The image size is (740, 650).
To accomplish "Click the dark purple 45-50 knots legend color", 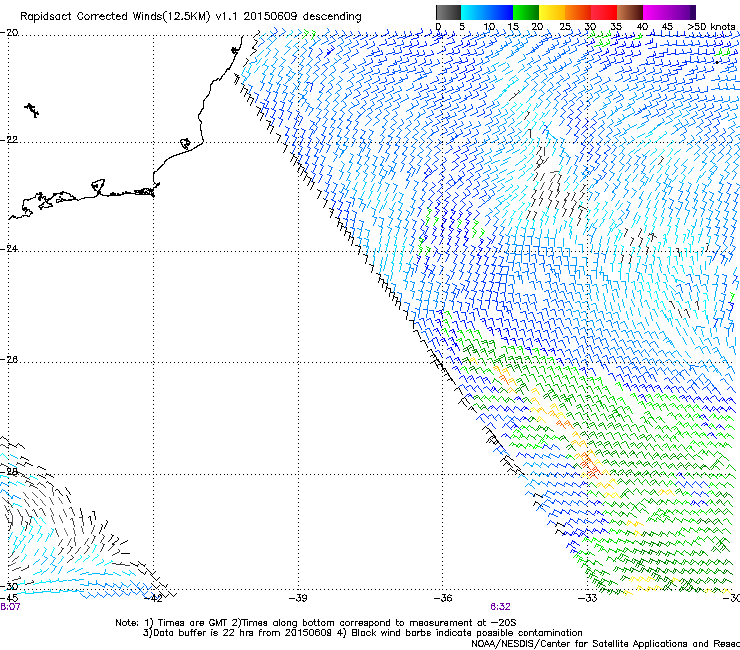I will 682,12.
